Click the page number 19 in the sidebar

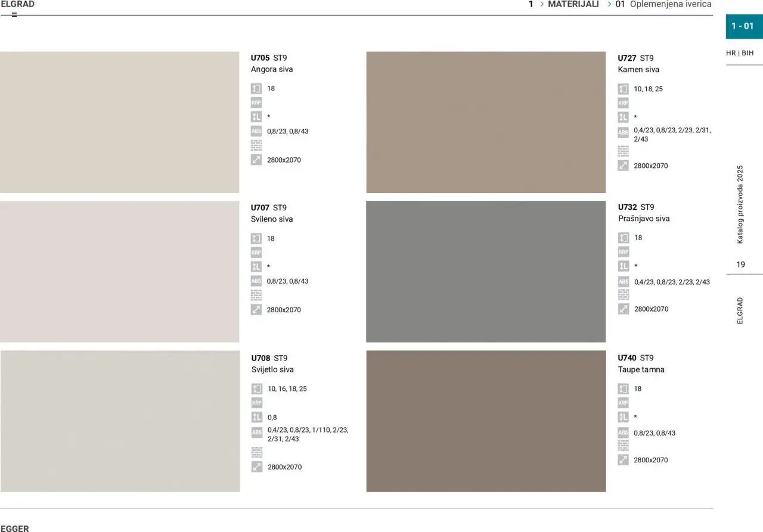tap(740, 265)
